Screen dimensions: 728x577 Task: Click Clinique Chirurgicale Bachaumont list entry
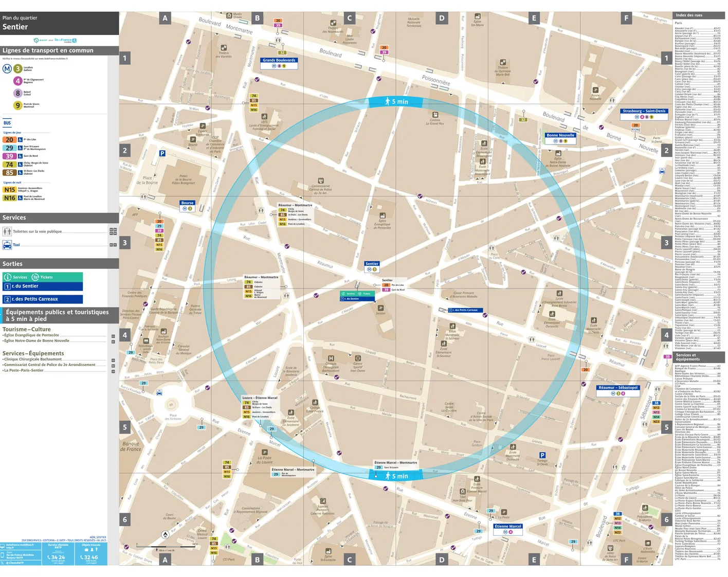pyautogui.click(x=32, y=359)
